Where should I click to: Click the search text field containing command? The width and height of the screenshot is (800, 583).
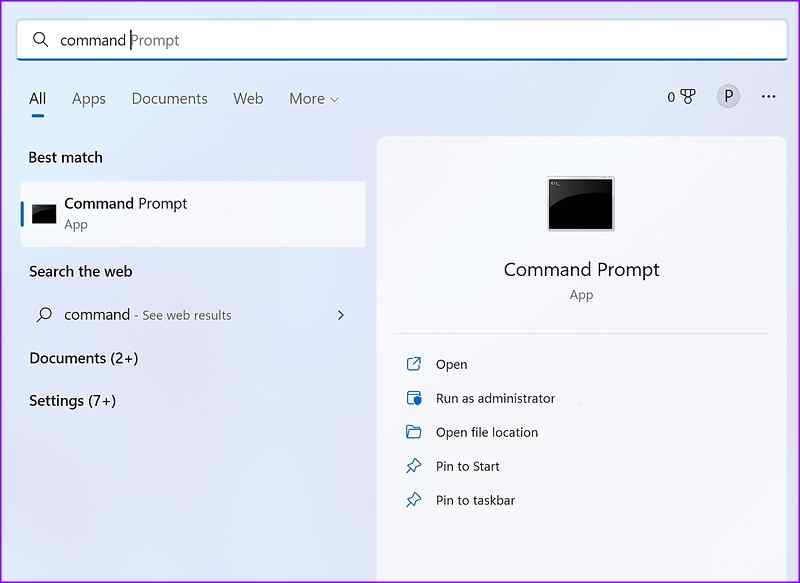click(x=402, y=40)
